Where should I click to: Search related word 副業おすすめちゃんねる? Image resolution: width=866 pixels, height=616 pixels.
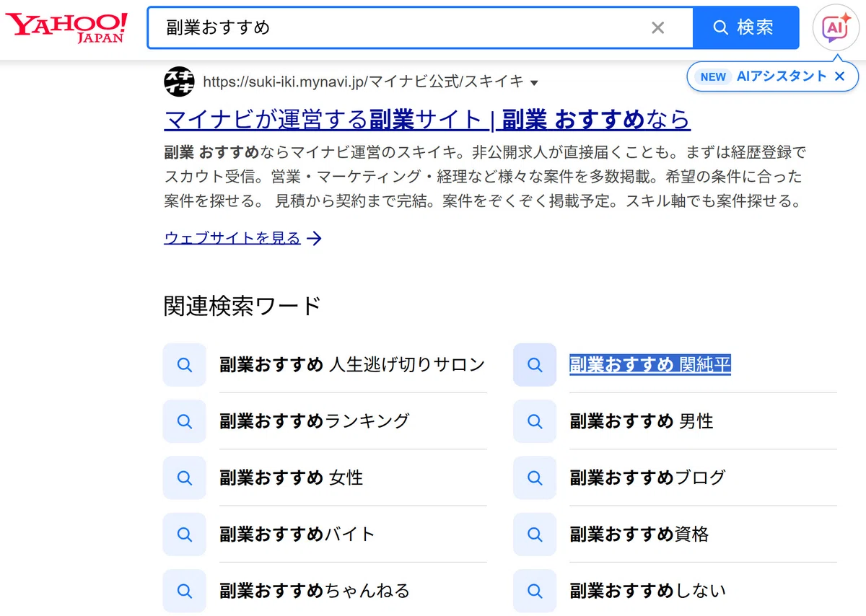coord(315,591)
